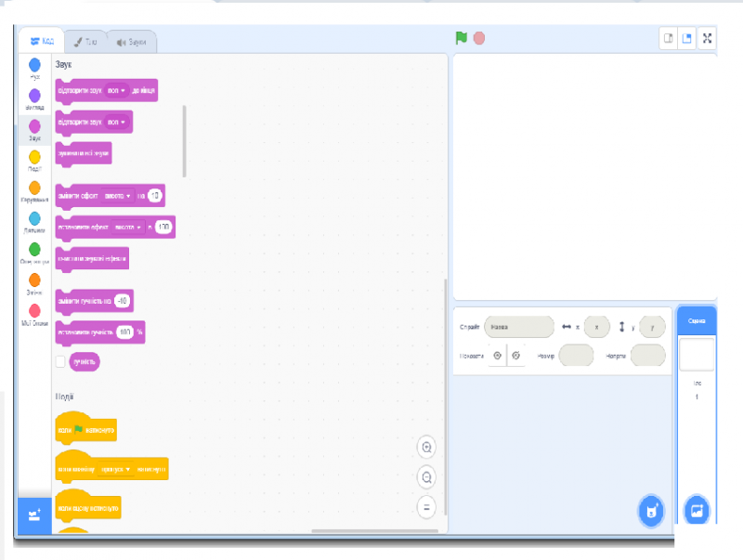Viewport: 743px width, 560px height.
Task: Click the workspace vertical scrollbar
Action: [446, 397]
